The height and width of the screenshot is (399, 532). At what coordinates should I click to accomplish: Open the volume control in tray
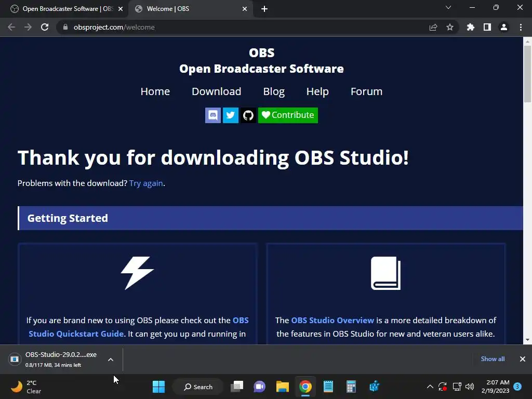[x=470, y=387]
